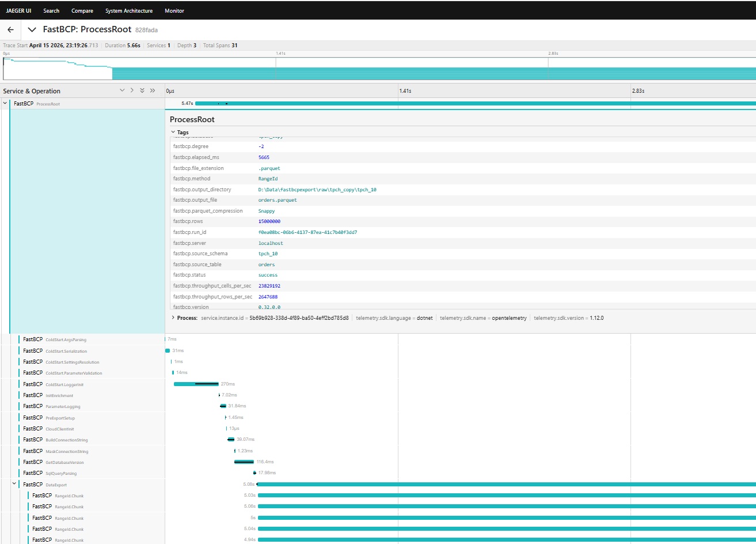The height and width of the screenshot is (544, 756).
Task: Click the service.instance.id process value
Action: click(299, 318)
